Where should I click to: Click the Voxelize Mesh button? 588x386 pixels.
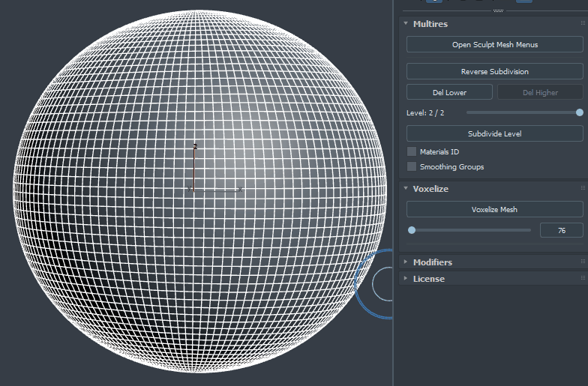click(x=495, y=210)
